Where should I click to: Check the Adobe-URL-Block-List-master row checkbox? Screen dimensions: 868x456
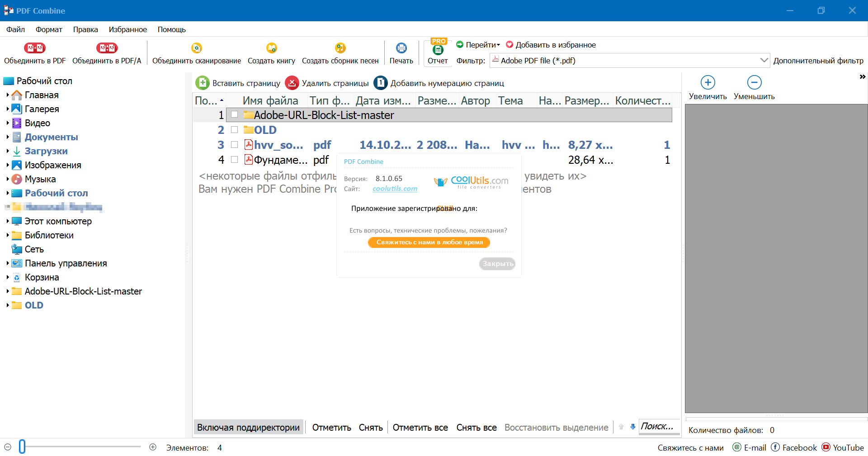tap(234, 114)
